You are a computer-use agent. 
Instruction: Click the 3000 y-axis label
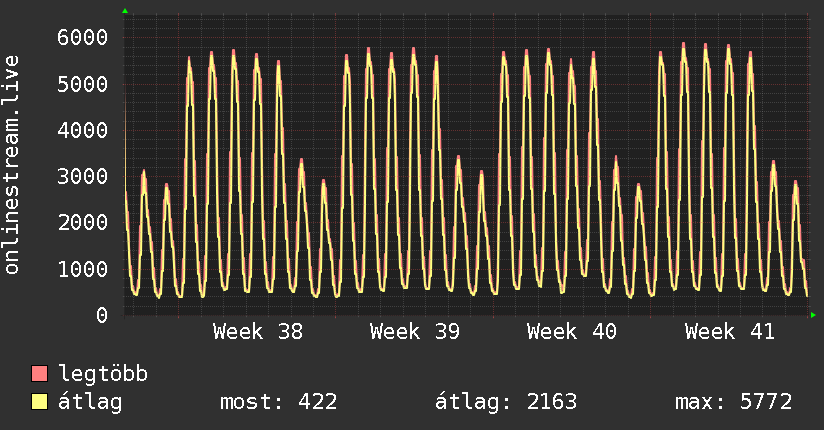tap(83, 177)
